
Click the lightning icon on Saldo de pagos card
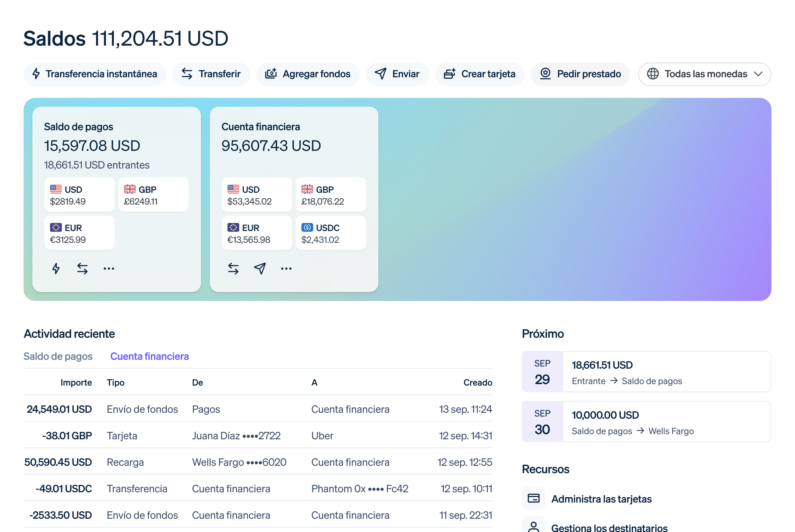(x=56, y=268)
